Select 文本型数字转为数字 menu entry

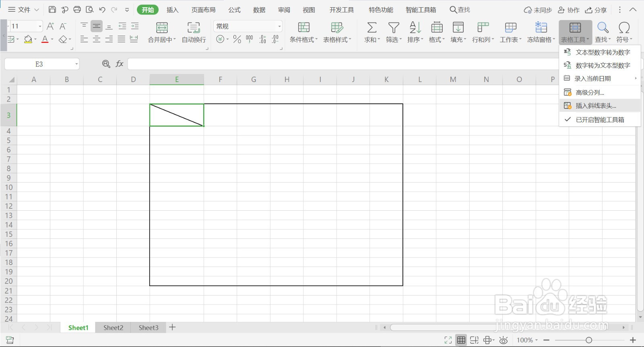point(600,52)
